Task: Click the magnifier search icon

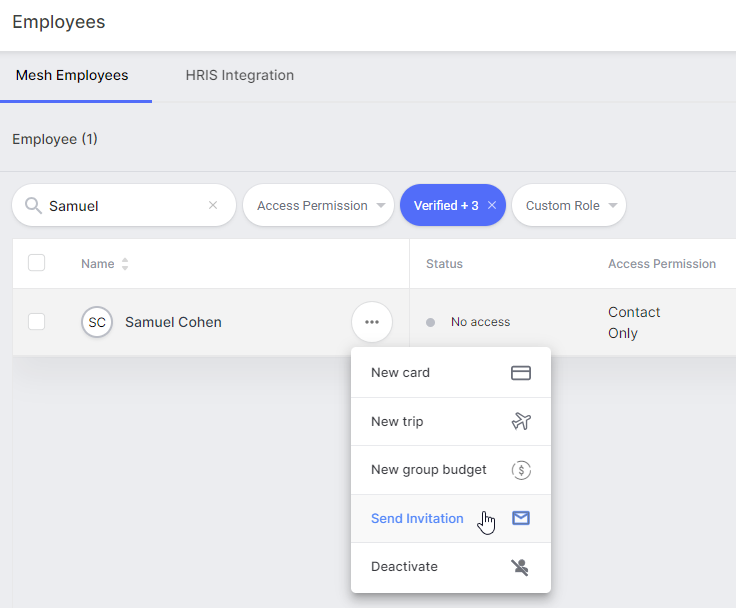Action: coord(33,206)
